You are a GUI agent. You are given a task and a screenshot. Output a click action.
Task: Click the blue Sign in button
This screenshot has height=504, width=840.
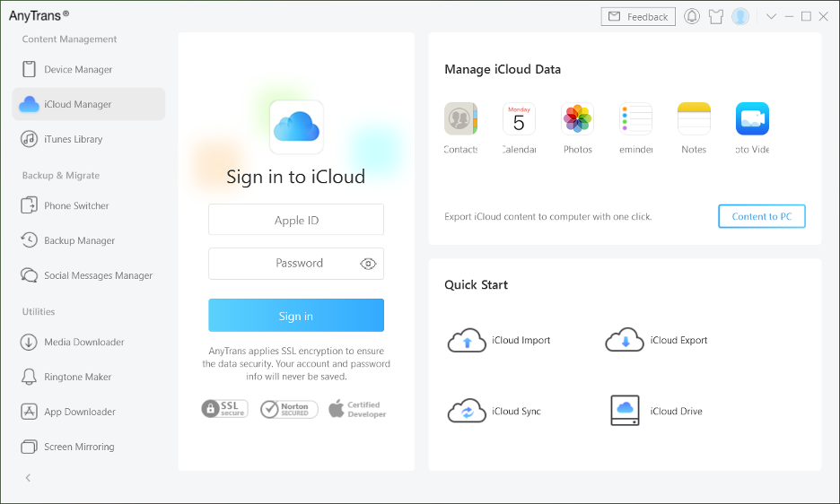pos(296,316)
